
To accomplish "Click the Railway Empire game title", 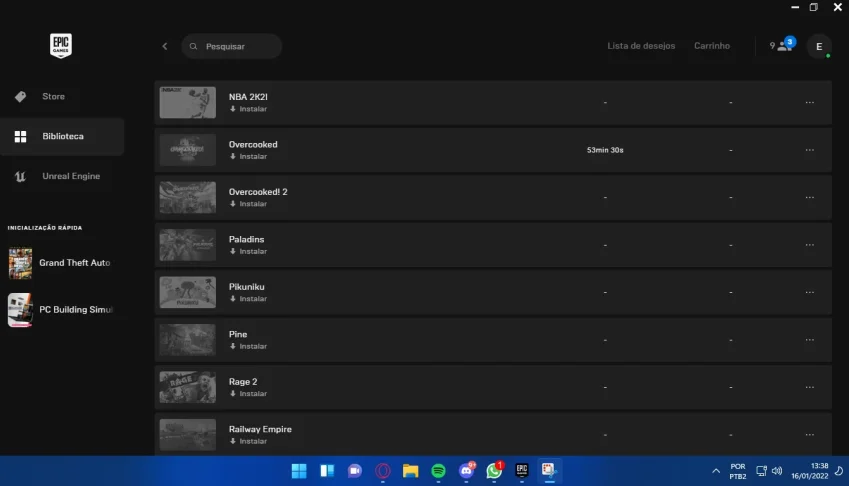I will pos(260,429).
